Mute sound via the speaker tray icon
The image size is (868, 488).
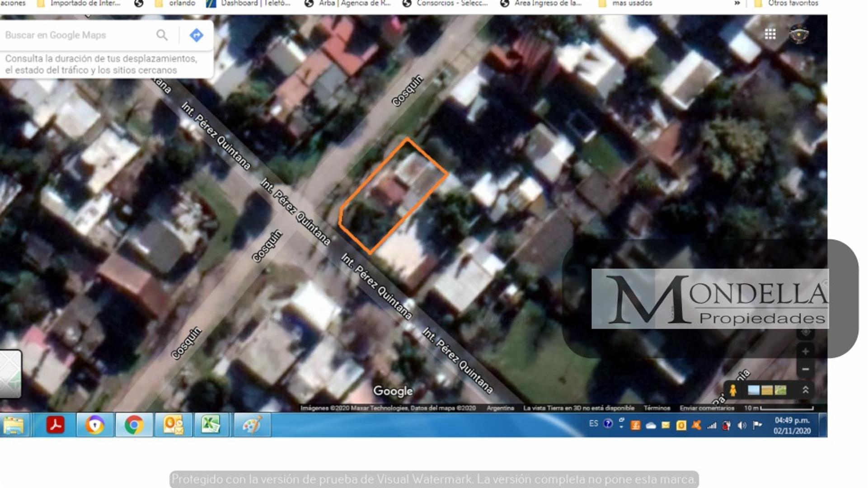click(x=741, y=425)
